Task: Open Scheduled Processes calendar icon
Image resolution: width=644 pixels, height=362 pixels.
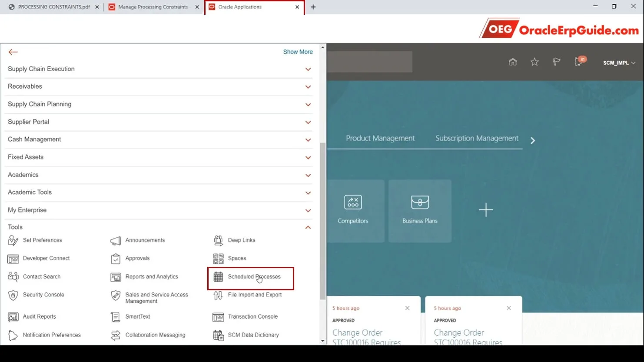Action: 218,277
